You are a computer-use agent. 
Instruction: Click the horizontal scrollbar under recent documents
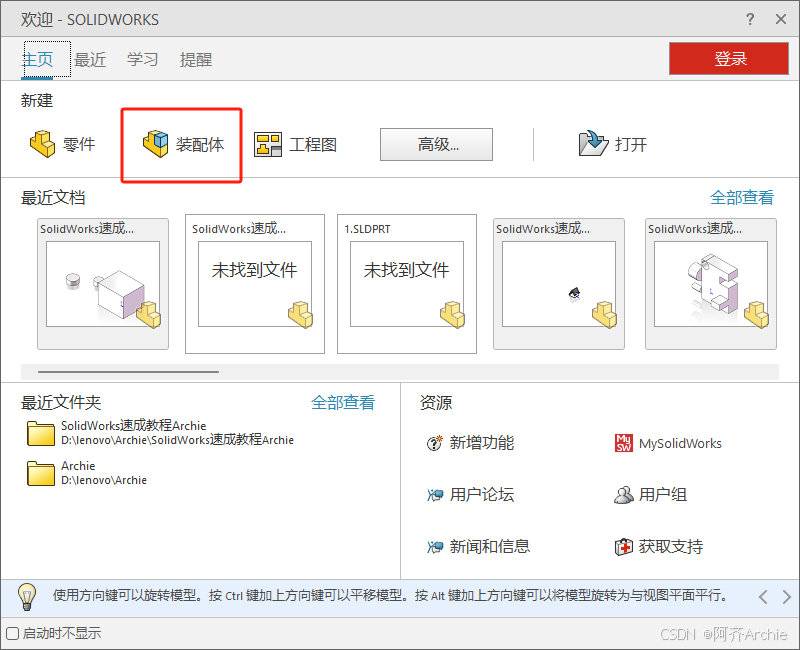tap(129, 372)
